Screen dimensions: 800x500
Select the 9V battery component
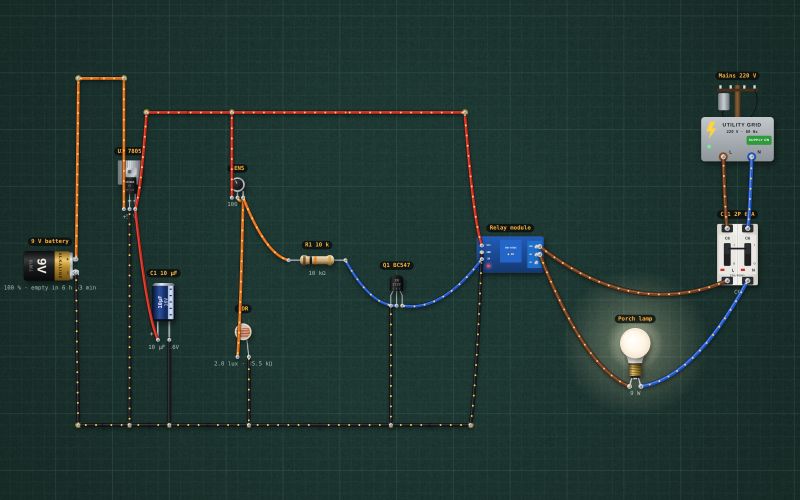48,265
